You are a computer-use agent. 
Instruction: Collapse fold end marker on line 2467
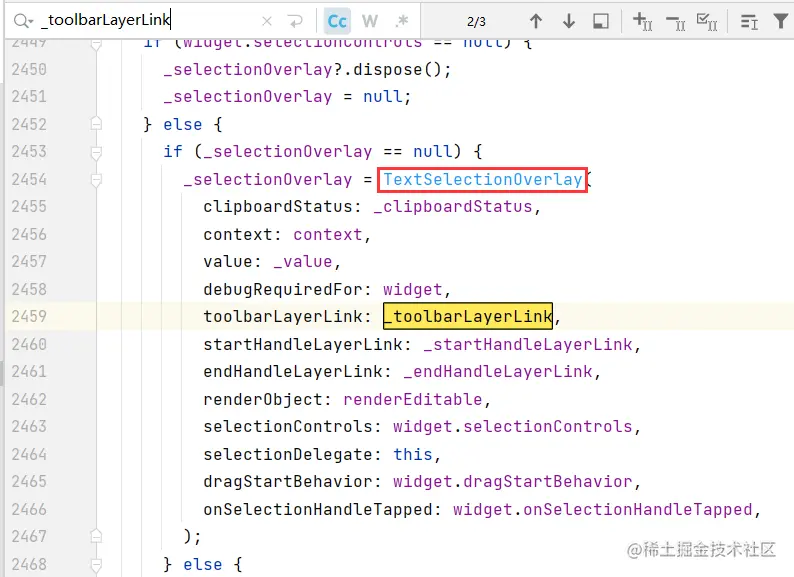point(96,536)
